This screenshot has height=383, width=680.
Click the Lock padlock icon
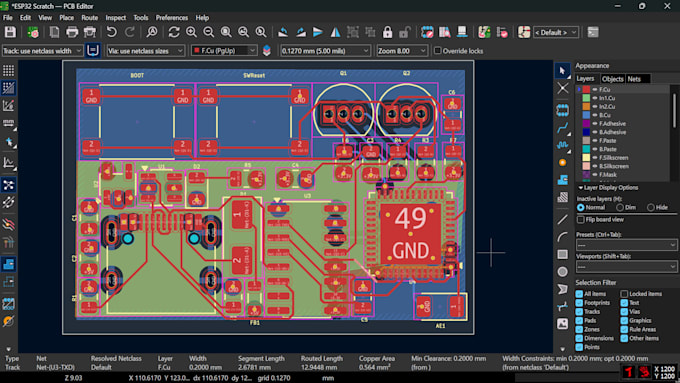point(387,32)
